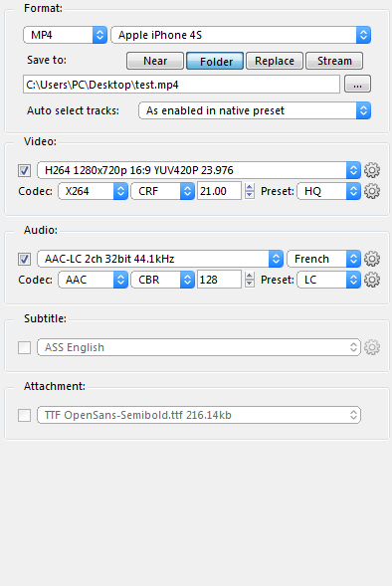The width and height of the screenshot is (392, 586).
Task: Open X264 codec preset gear settings
Action: coord(372,191)
